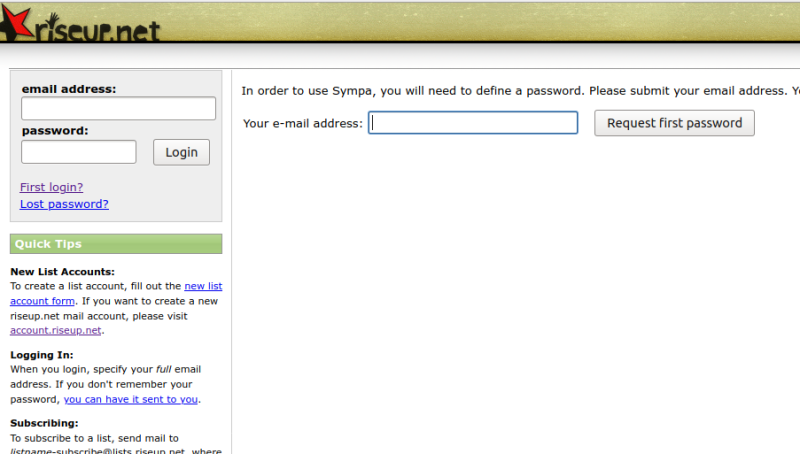The width and height of the screenshot is (800, 454).
Task: Focus the "Your e-mail address" text field
Action: (x=473, y=123)
